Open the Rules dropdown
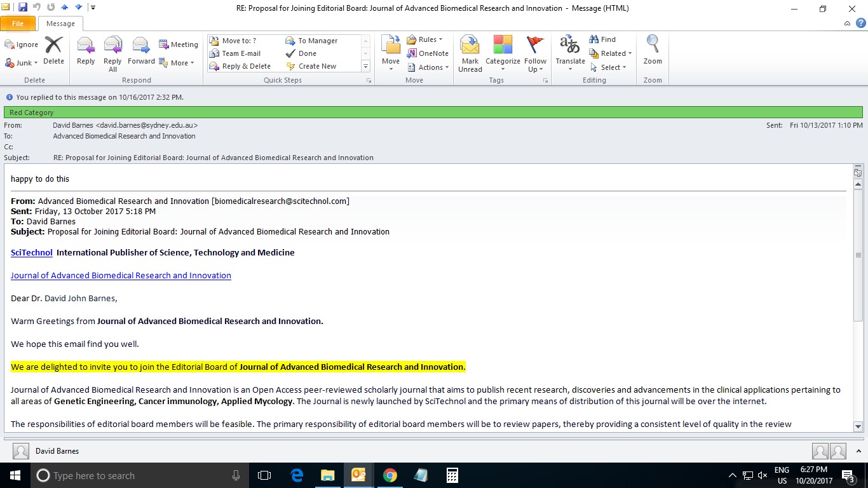The height and width of the screenshot is (488, 868). coord(424,39)
